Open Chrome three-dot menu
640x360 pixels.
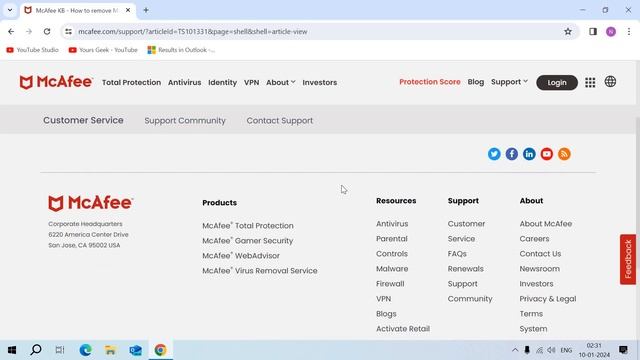(629, 31)
